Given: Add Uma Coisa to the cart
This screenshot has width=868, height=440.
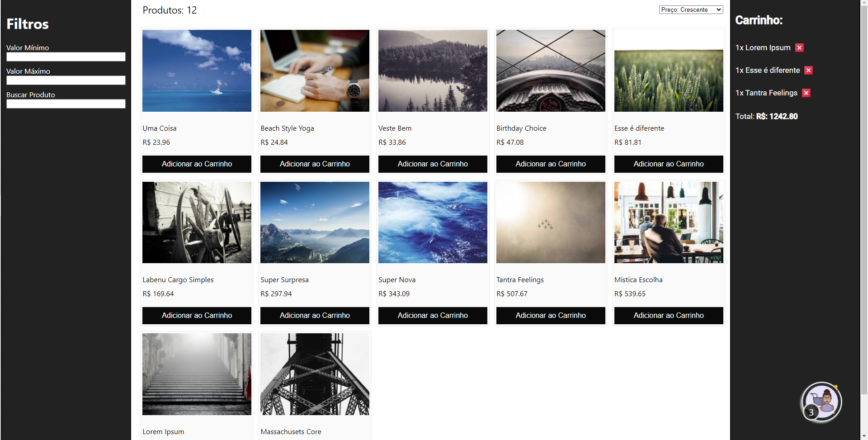Looking at the screenshot, I should pos(197,164).
